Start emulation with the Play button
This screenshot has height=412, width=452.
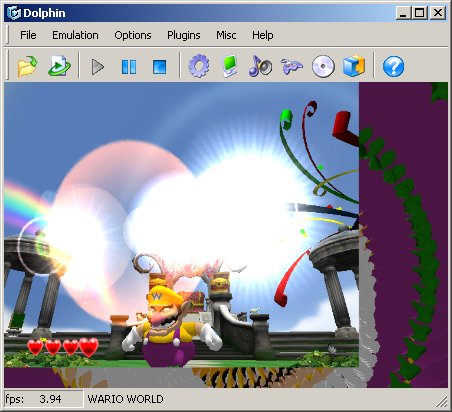click(98, 67)
